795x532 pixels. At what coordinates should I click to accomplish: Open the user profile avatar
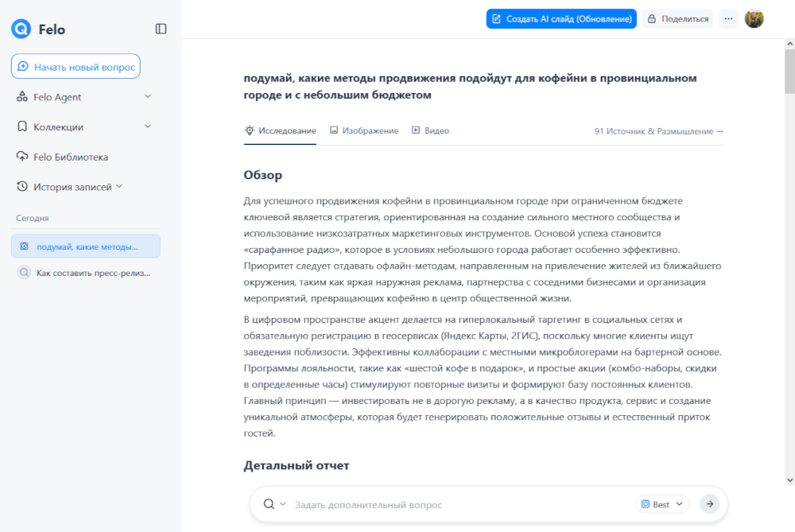[754, 19]
